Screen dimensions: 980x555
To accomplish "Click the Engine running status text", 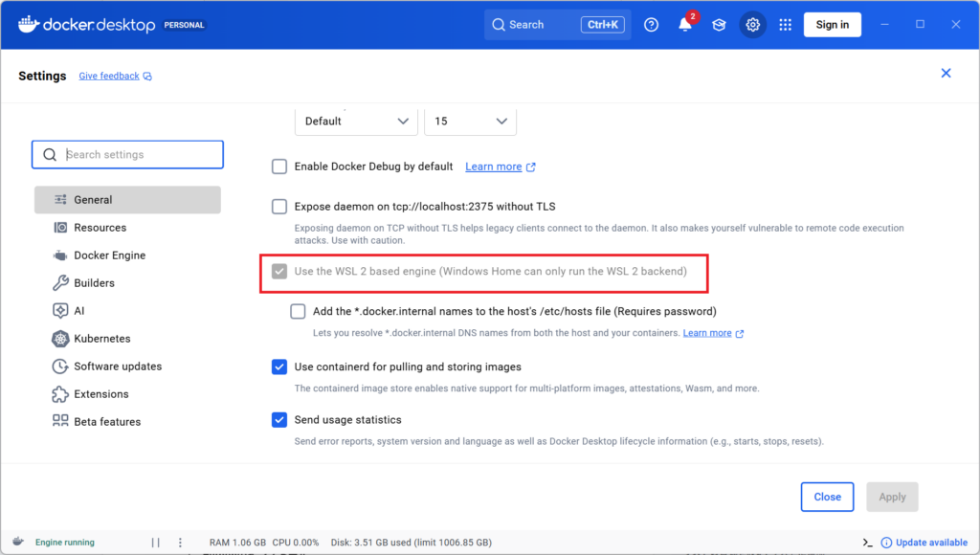I will point(65,543).
